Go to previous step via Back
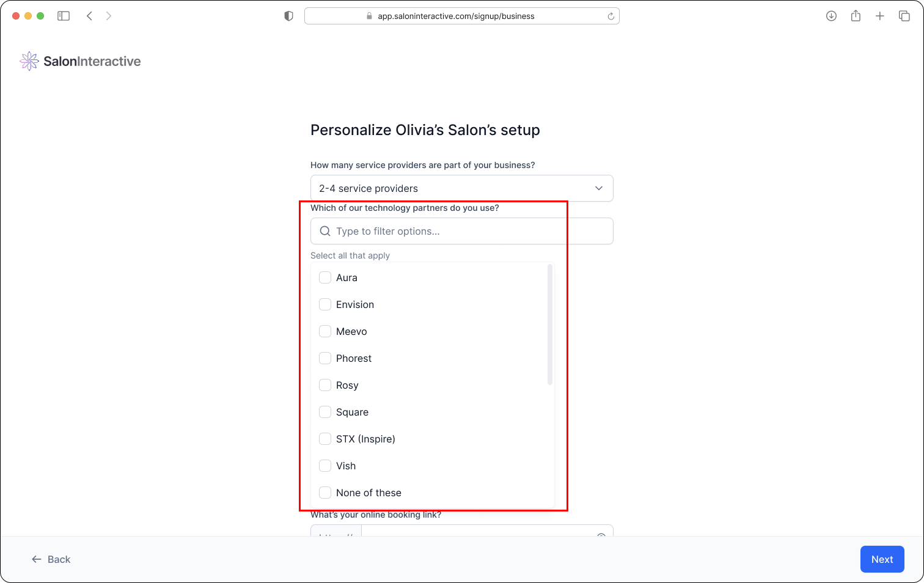Viewport: 924px width, 583px height. (x=51, y=559)
